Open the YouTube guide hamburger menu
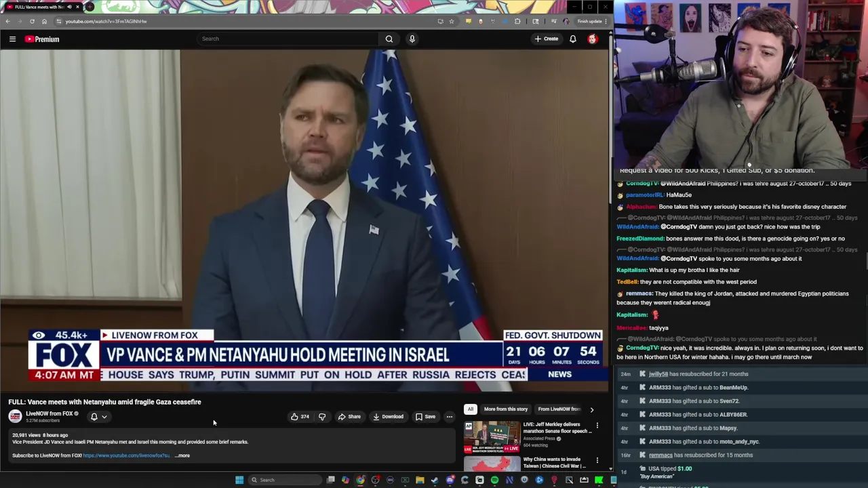 point(12,39)
